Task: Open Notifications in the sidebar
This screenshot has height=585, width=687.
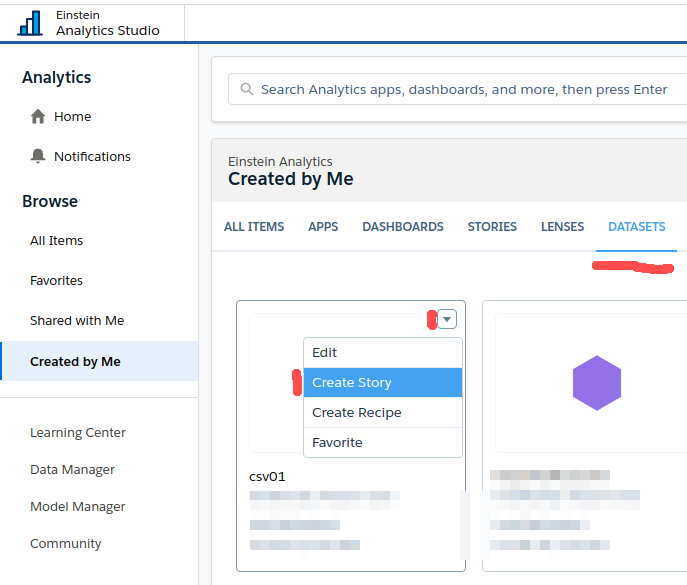Action: point(92,156)
